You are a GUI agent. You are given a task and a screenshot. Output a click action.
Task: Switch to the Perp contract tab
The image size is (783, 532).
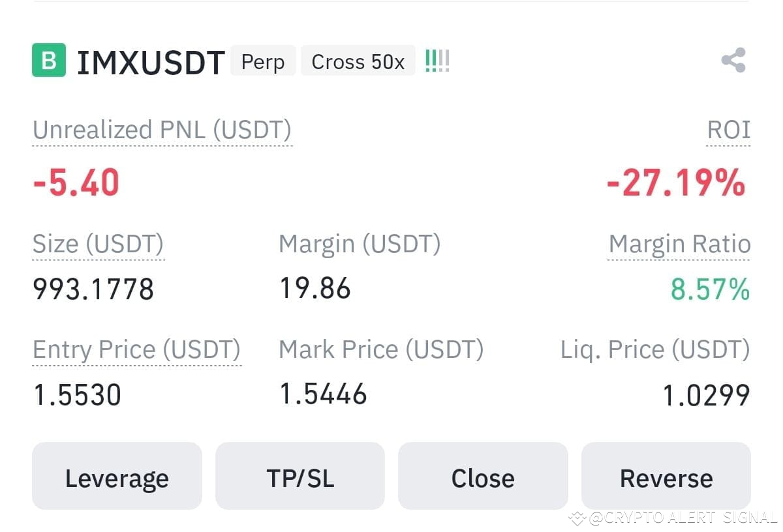pyautogui.click(x=263, y=61)
